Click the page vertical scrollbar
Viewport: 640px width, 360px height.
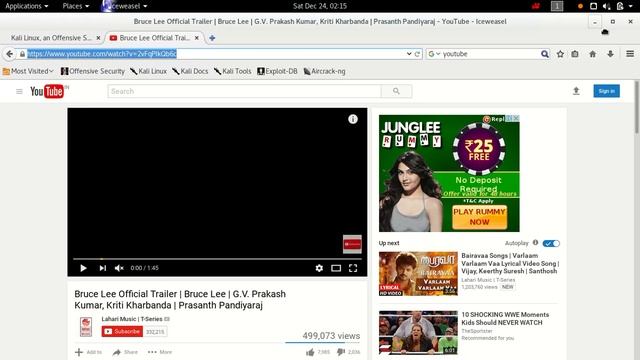(x=637, y=107)
